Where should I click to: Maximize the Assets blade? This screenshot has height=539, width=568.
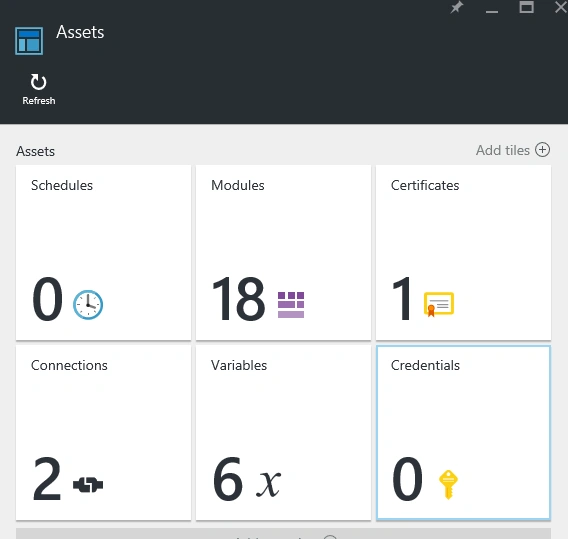tap(526, 7)
